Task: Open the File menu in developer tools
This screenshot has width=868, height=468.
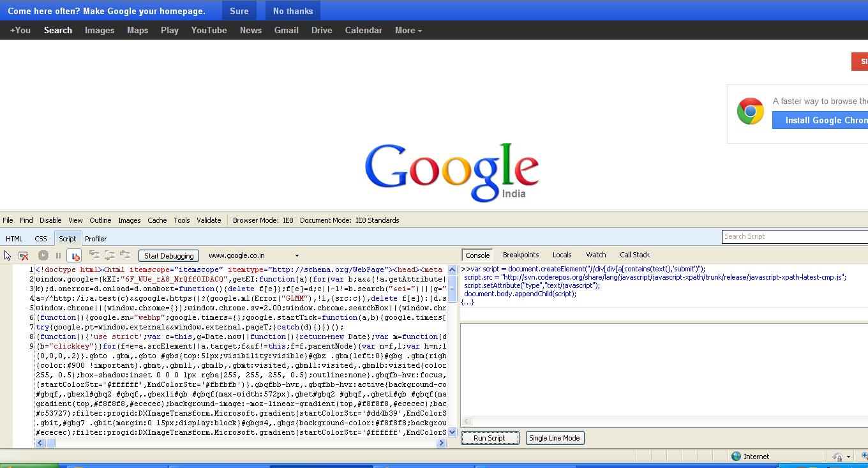Action: pos(8,220)
